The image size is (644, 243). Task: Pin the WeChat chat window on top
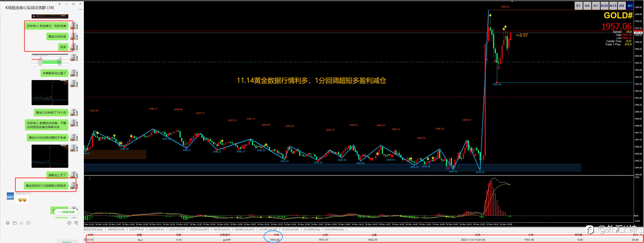59,4
